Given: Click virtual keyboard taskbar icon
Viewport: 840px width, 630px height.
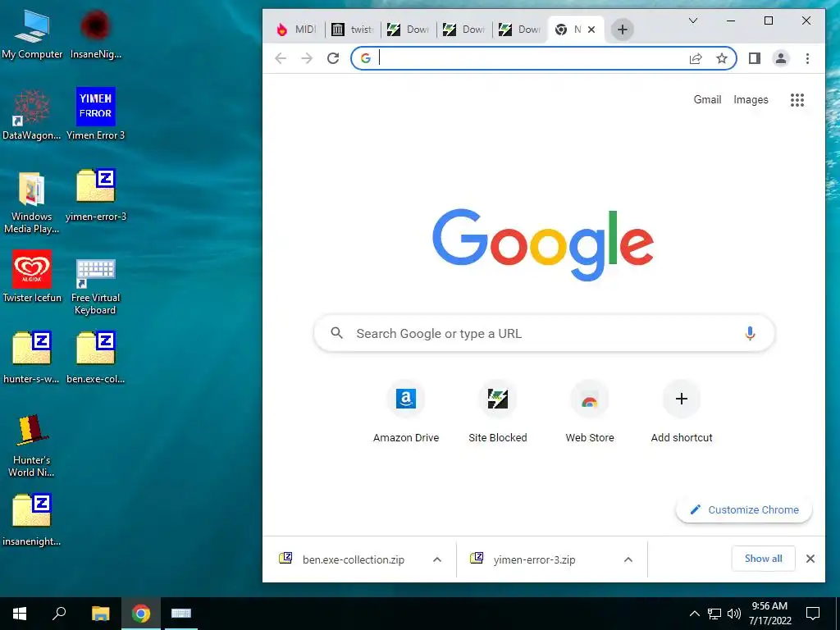Looking at the screenshot, I should 181,614.
